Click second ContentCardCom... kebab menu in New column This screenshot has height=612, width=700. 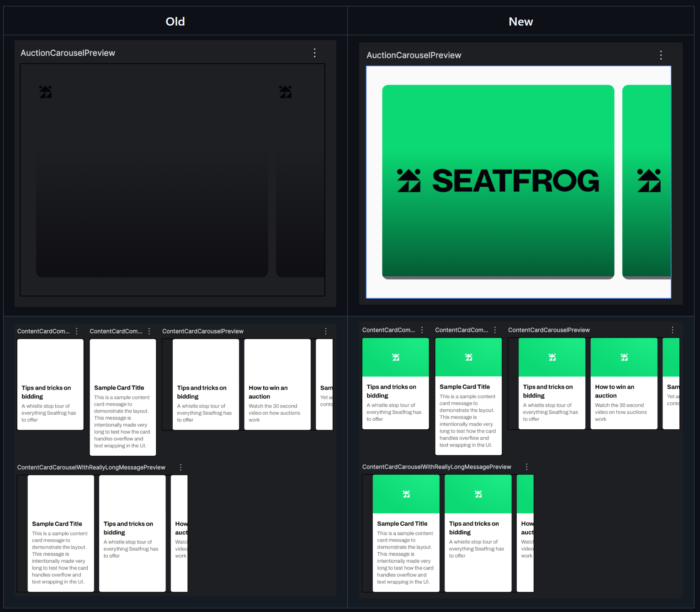(x=495, y=330)
